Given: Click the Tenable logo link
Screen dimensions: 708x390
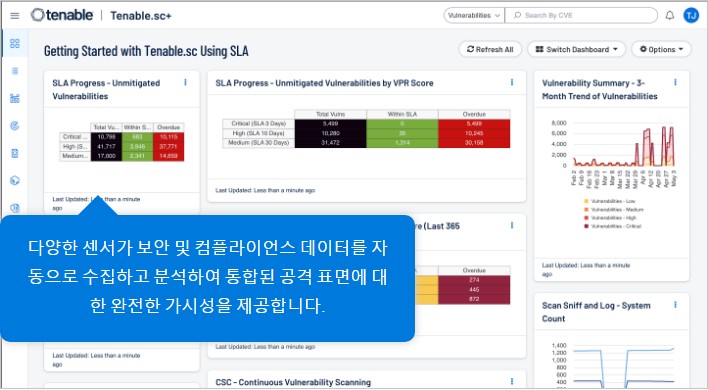Looking at the screenshot, I should tap(62, 15).
